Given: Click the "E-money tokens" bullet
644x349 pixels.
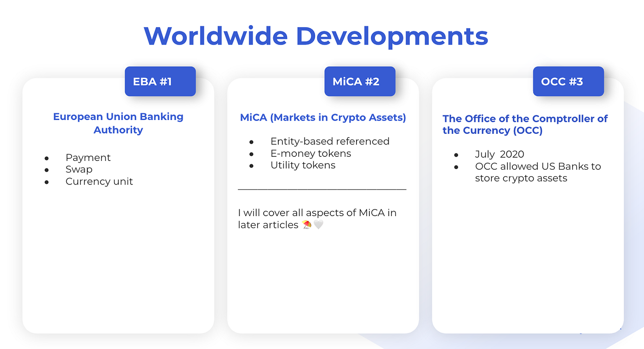Looking at the screenshot, I should pos(310,153).
